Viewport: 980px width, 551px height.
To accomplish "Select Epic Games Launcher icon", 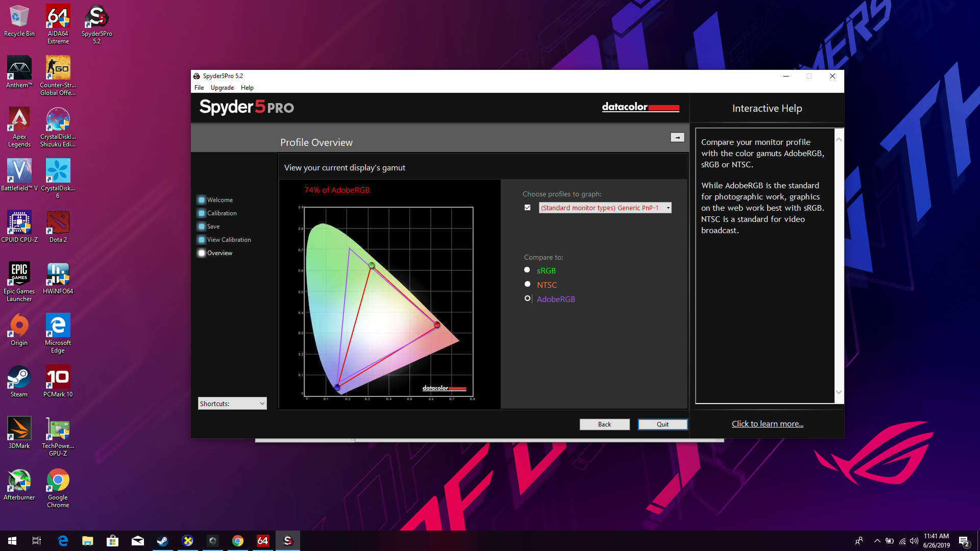I will click(19, 282).
